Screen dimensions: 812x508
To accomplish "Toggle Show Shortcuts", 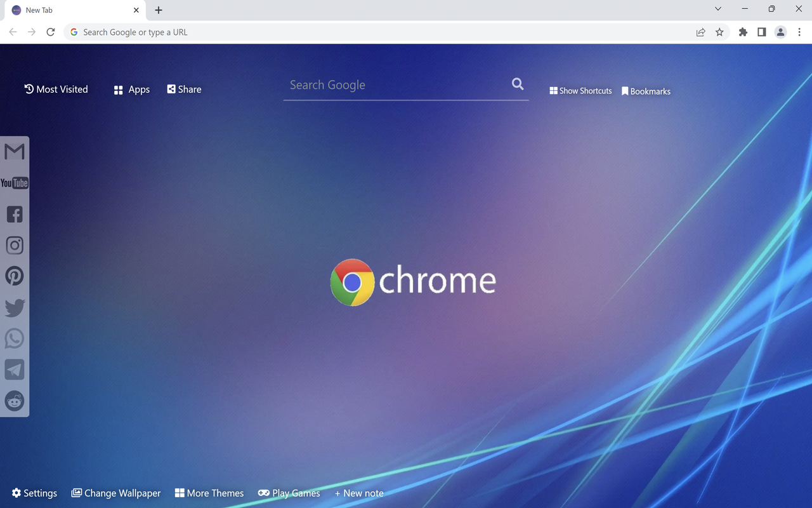I will (x=580, y=91).
